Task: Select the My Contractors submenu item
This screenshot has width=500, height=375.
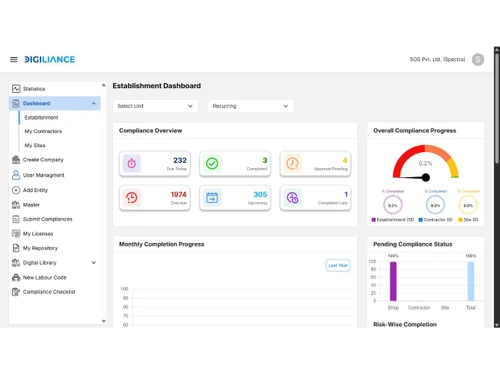Action: pos(43,131)
